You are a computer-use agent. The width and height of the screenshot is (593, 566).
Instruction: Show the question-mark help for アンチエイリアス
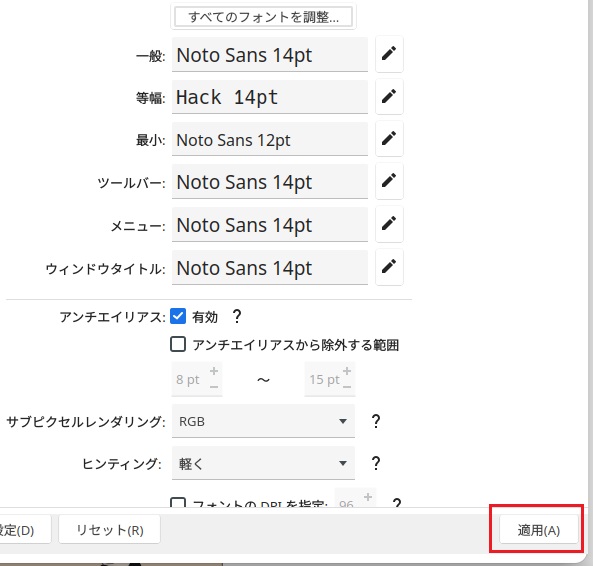(x=237, y=316)
